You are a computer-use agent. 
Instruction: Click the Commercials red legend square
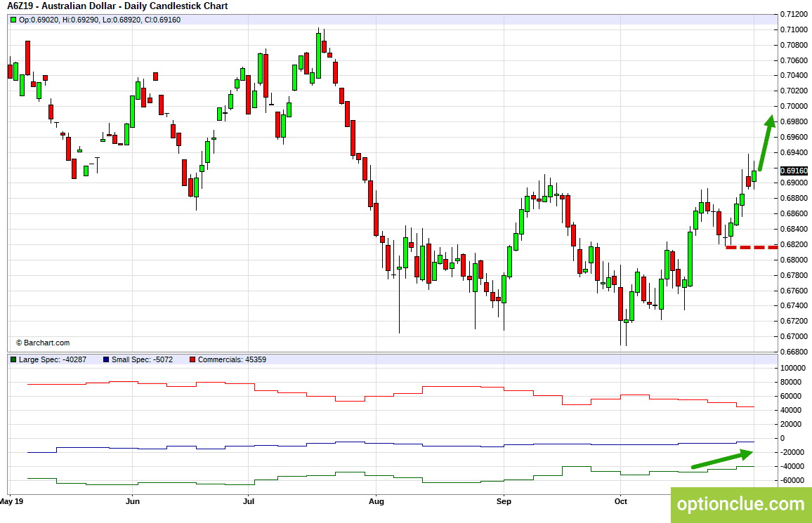coord(192,359)
